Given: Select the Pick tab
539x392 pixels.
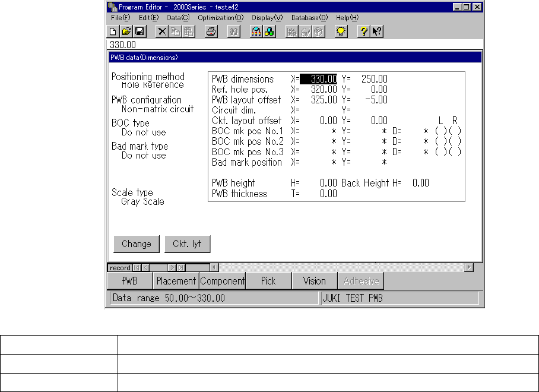Looking at the screenshot, I should coord(268,281).
